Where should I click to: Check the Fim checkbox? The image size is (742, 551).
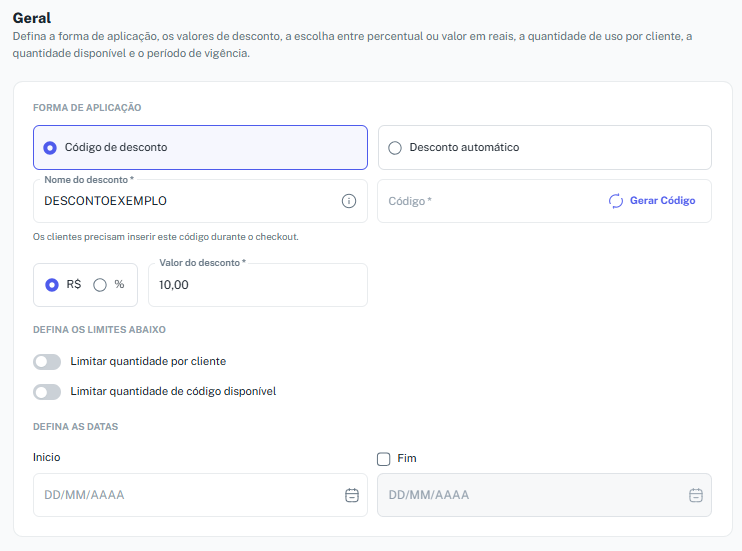click(x=383, y=459)
